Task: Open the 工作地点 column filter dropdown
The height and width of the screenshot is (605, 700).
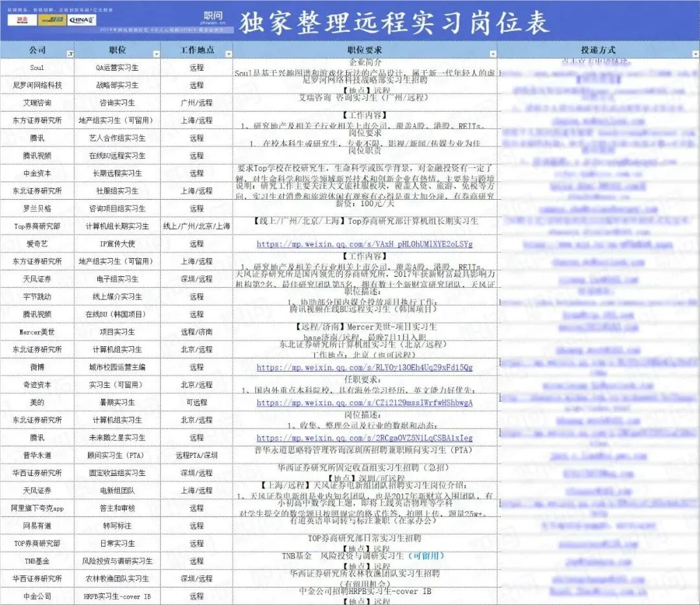Action: [229, 54]
